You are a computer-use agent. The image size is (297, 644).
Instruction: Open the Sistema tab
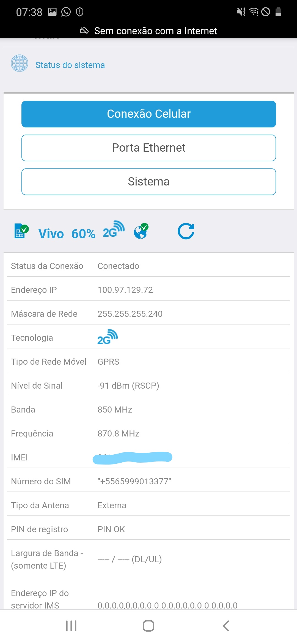click(x=149, y=182)
